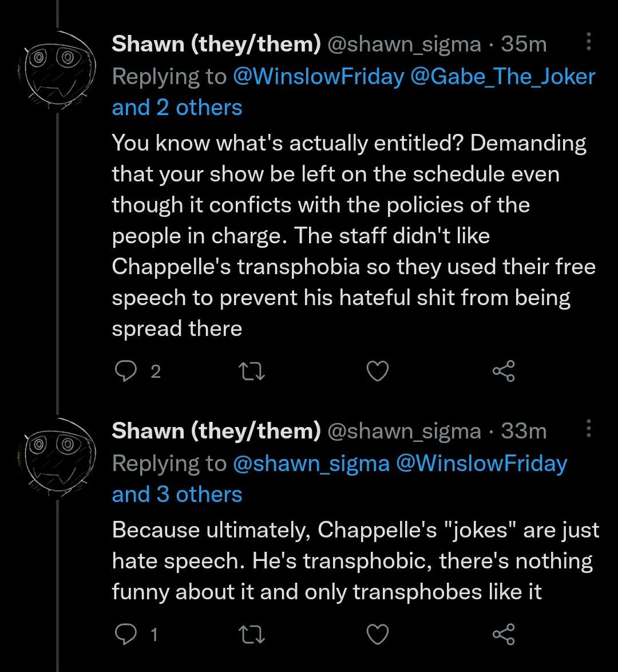Reply to the 35m tweet about entitlement
618x672 pixels.
124,372
